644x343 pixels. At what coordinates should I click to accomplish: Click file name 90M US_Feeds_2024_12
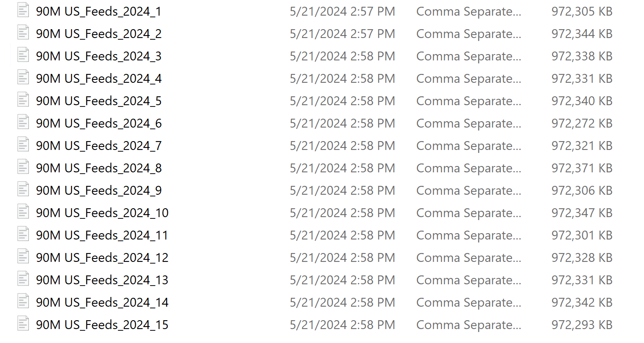(x=102, y=258)
